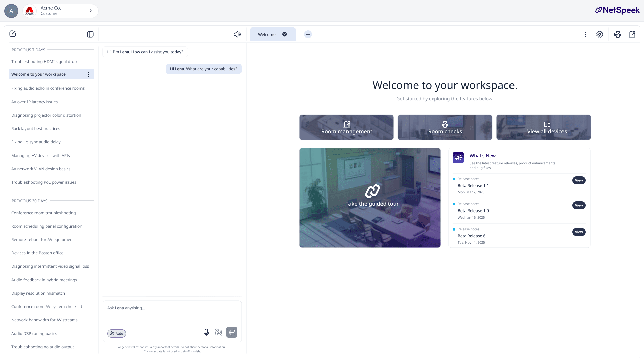
Task: Close the Welcome tab
Action: tap(285, 34)
